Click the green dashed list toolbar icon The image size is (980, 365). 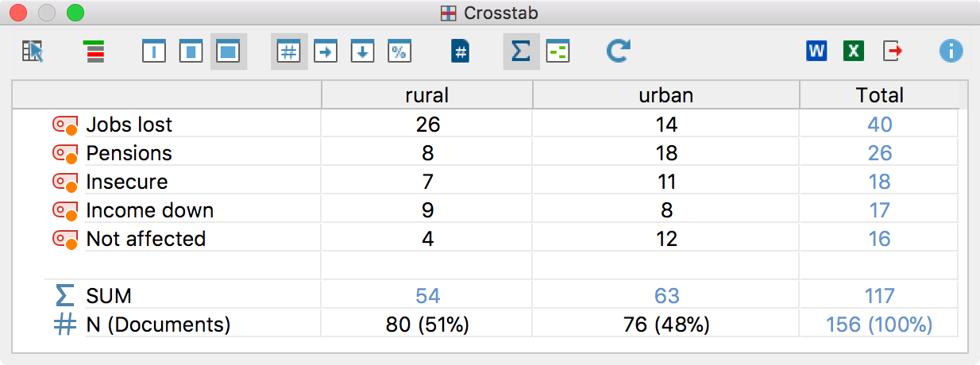(558, 52)
